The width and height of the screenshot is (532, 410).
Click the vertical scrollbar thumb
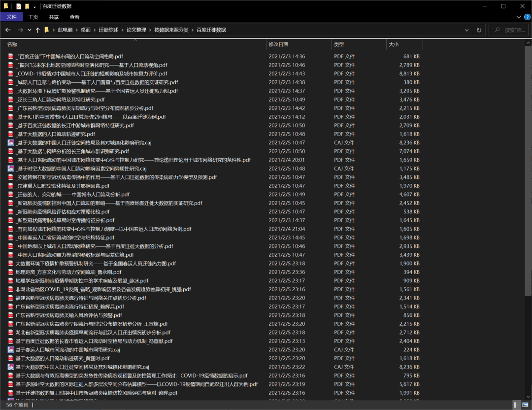(x=528, y=171)
